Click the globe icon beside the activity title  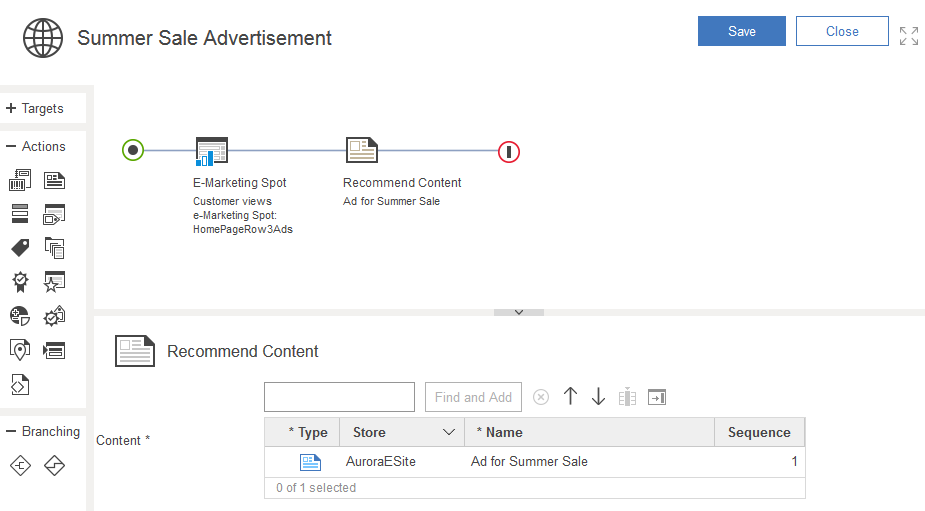tap(42, 38)
